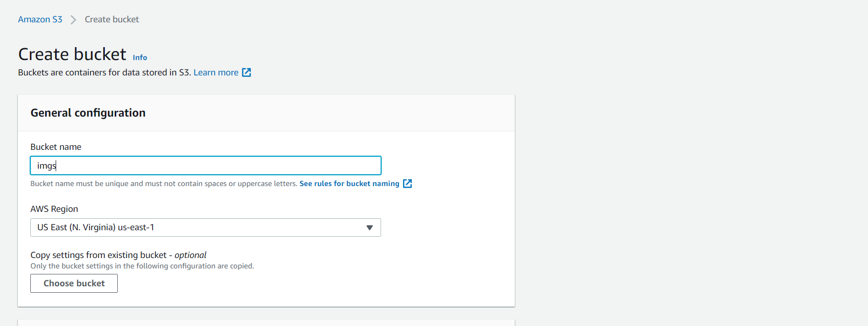This screenshot has height=326, width=868.
Task: Open the Info link next to Create bucket
Action: click(x=140, y=58)
